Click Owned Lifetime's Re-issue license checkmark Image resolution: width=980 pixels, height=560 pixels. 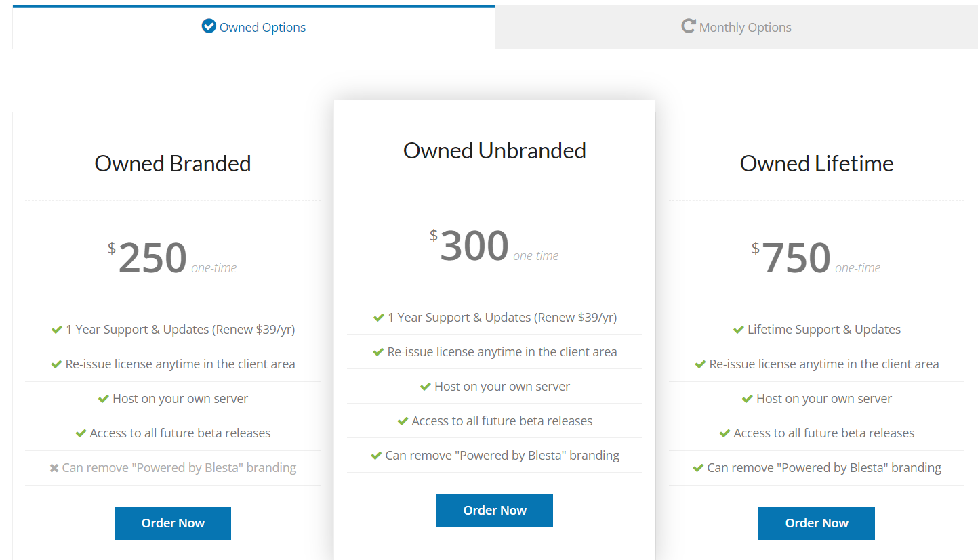tap(701, 364)
